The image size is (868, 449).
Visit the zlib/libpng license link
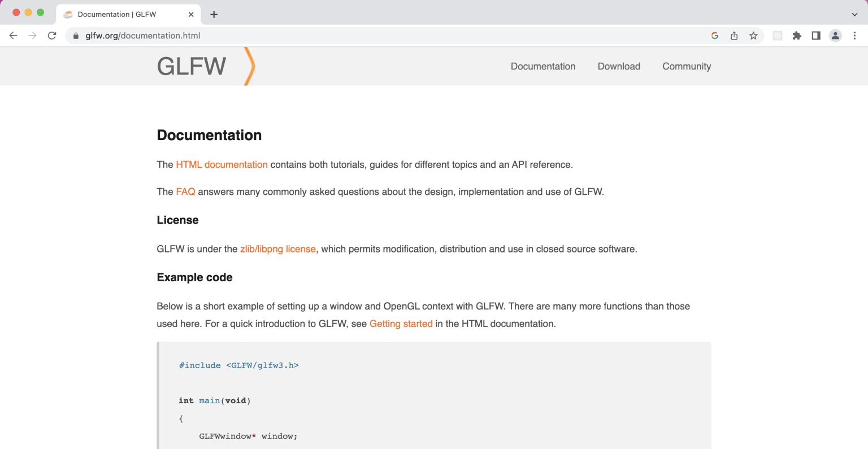pos(277,249)
